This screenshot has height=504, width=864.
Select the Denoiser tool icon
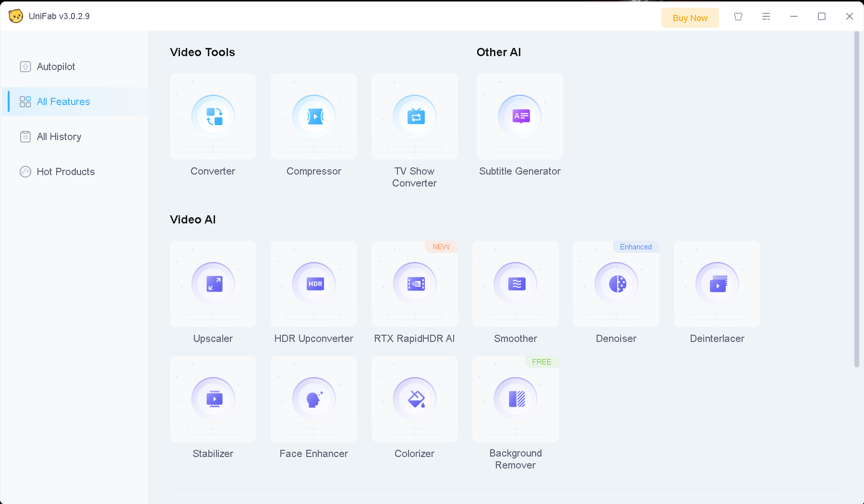(x=616, y=284)
